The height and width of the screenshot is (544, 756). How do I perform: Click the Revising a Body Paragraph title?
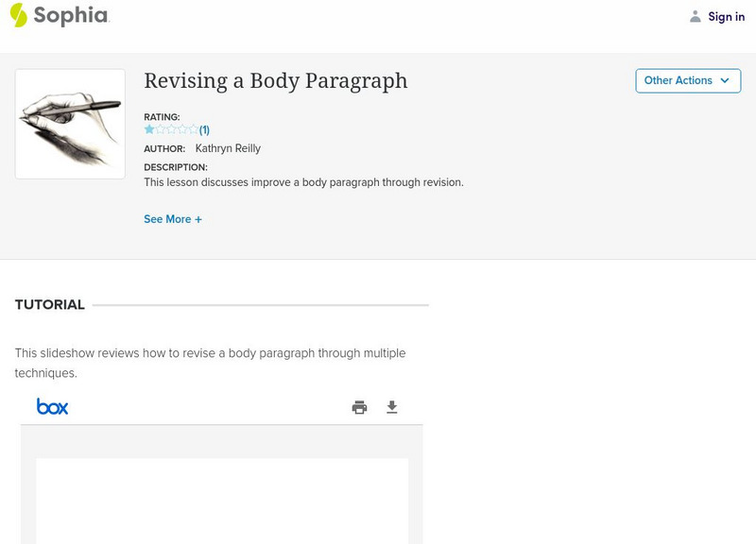[x=275, y=81]
